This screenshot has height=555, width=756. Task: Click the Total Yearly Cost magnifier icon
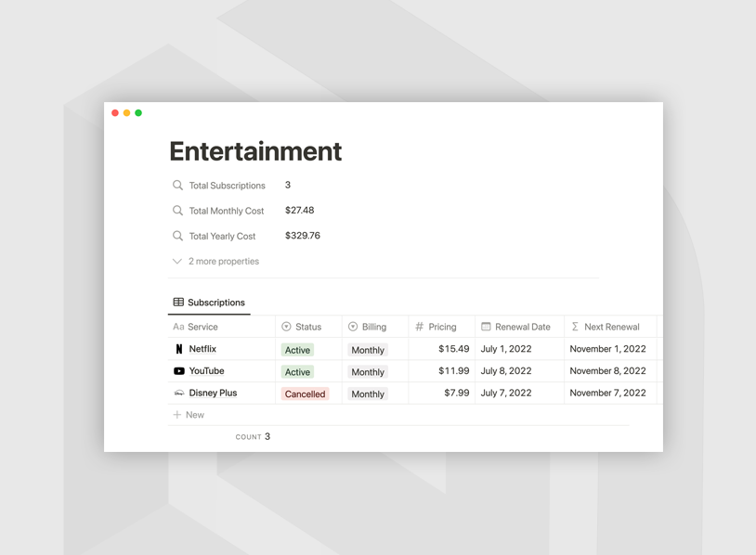177,236
